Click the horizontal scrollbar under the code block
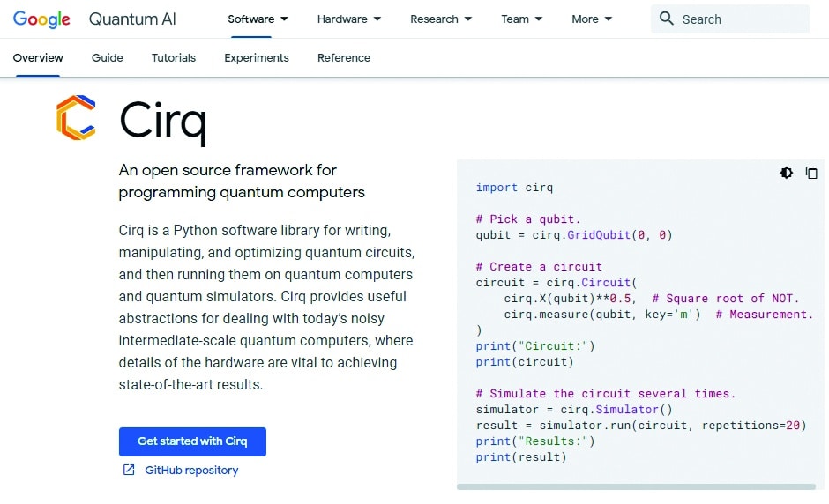829x504 pixels. point(636,486)
